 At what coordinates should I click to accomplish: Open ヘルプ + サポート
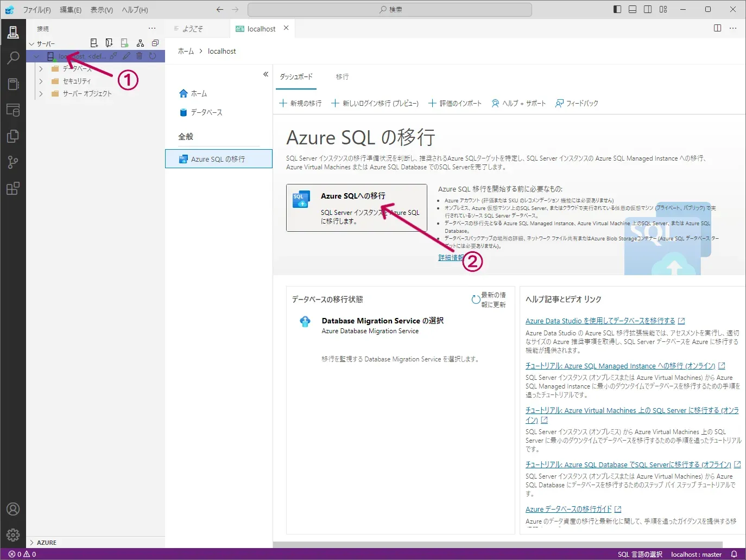coord(519,103)
